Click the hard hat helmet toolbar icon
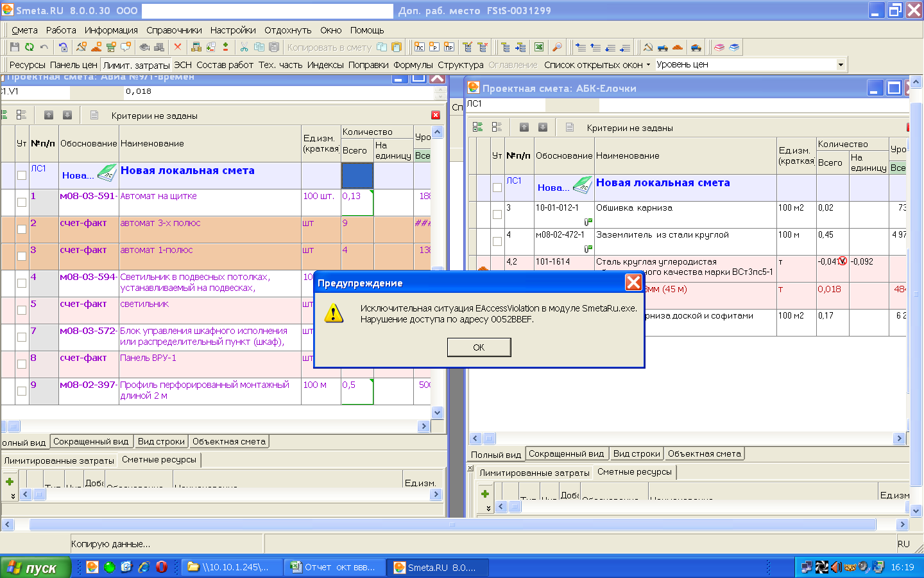The height and width of the screenshot is (578, 924). pyautogui.click(x=144, y=47)
